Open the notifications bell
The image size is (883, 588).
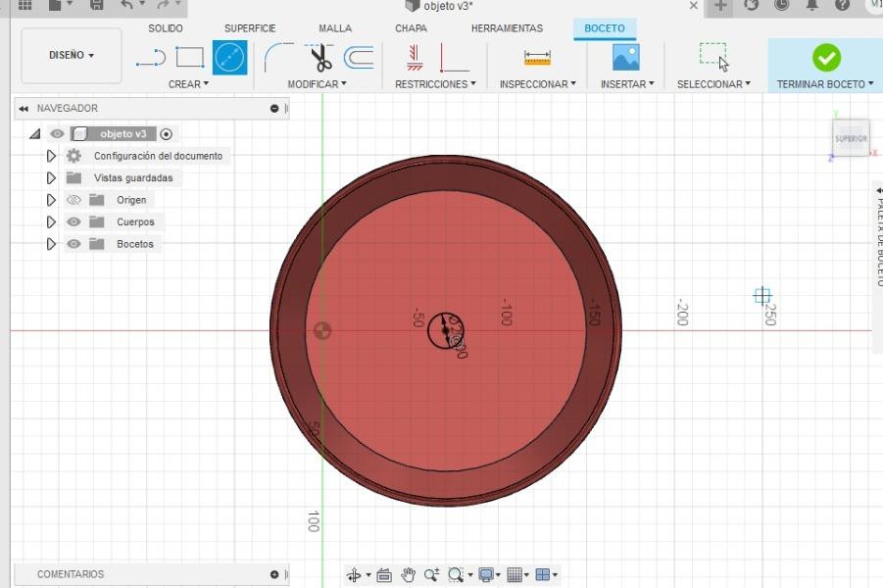click(811, 5)
